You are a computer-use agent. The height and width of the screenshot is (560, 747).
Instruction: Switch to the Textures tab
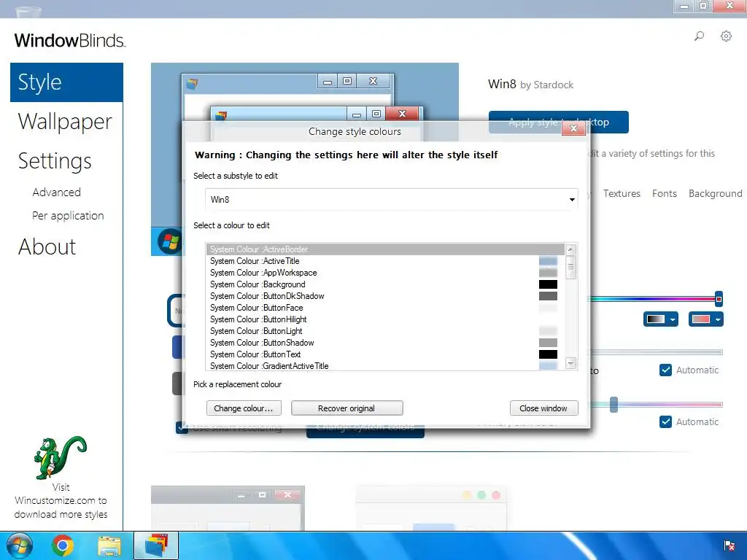coord(622,193)
